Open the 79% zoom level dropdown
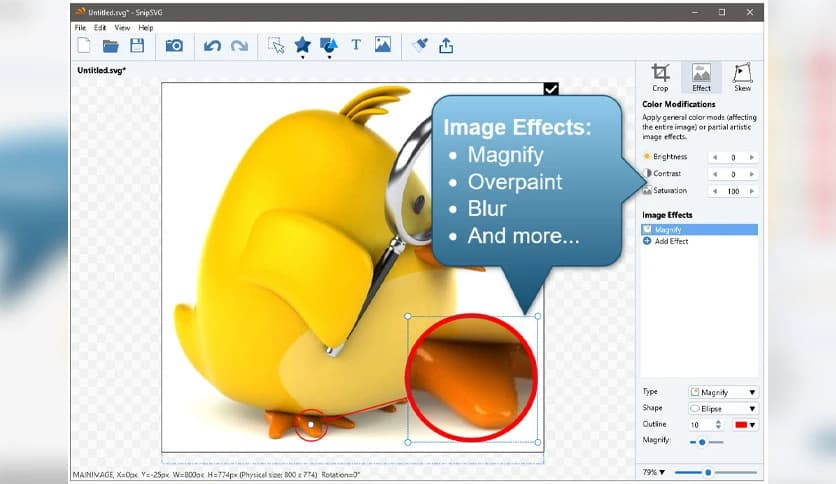The width and height of the screenshot is (836, 484). 654,472
